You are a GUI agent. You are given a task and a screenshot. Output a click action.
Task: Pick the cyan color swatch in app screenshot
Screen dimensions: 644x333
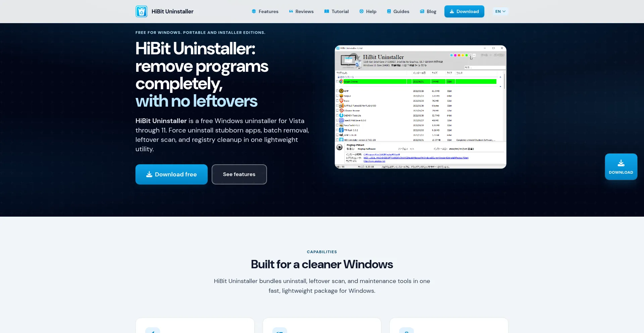(x=451, y=55)
